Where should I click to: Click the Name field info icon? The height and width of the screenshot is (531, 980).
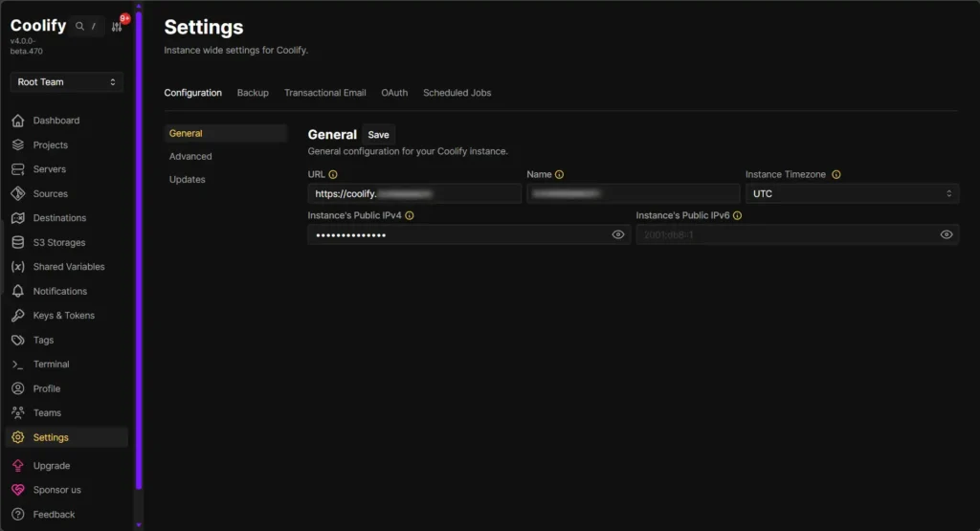(559, 175)
